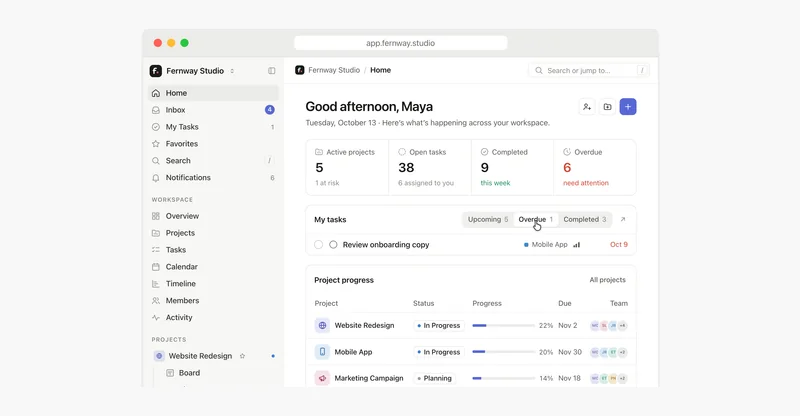The image size is (800, 416).
Task: Click the Open tasks stat card
Action: (x=430, y=167)
